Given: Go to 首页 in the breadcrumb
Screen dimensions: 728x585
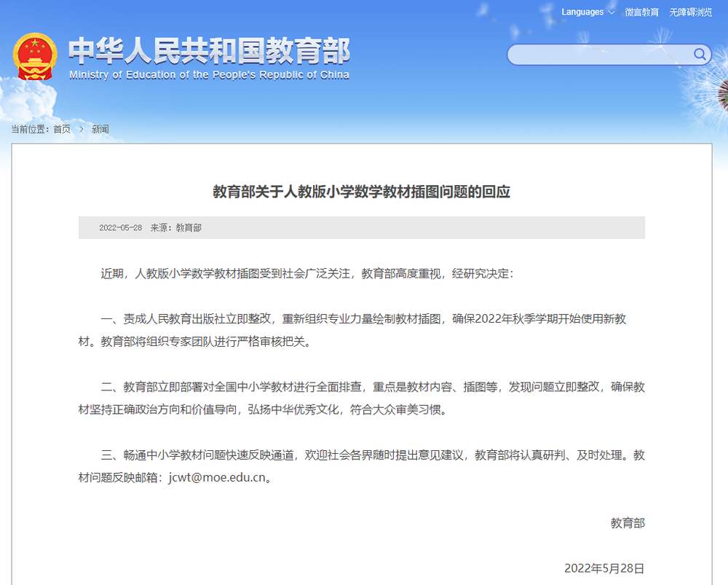Looking at the screenshot, I should [62, 129].
